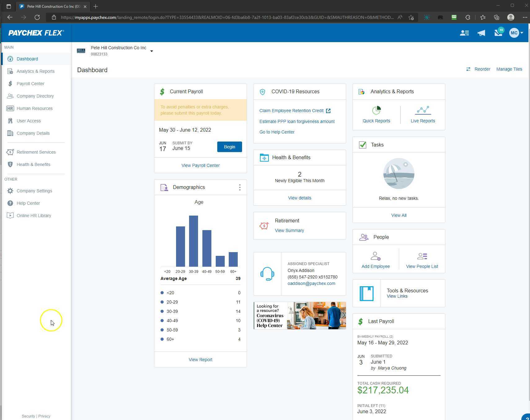Open the specialist email oaddison@paychex.com
This screenshot has height=420, width=530.
(311, 283)
